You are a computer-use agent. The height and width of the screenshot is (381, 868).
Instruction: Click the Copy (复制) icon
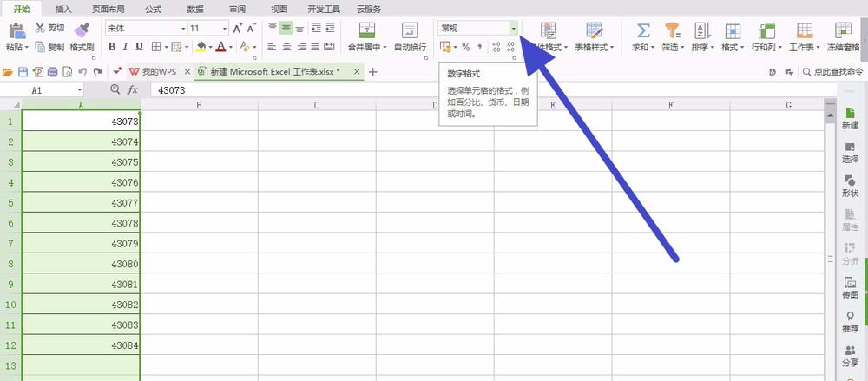40,47
